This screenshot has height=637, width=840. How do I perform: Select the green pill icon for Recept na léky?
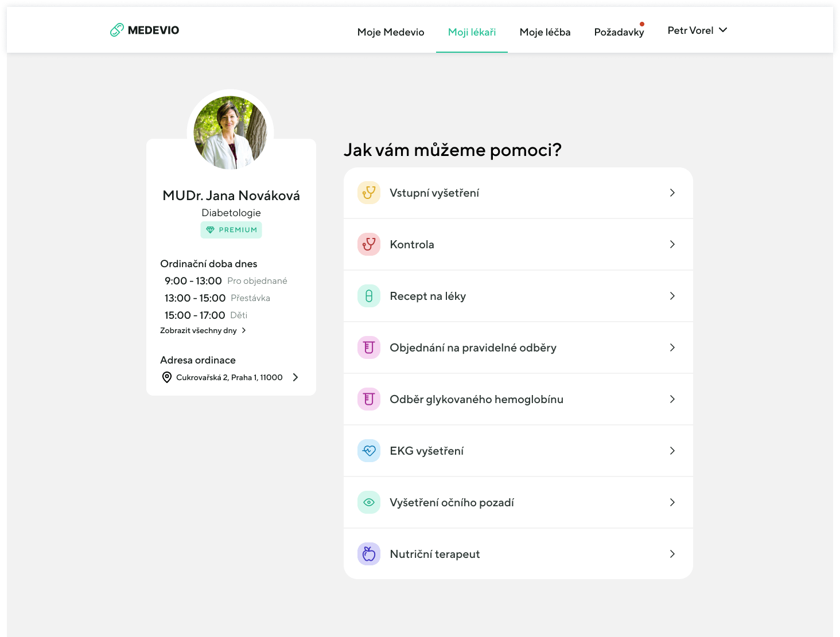click(x=369, y=296)
